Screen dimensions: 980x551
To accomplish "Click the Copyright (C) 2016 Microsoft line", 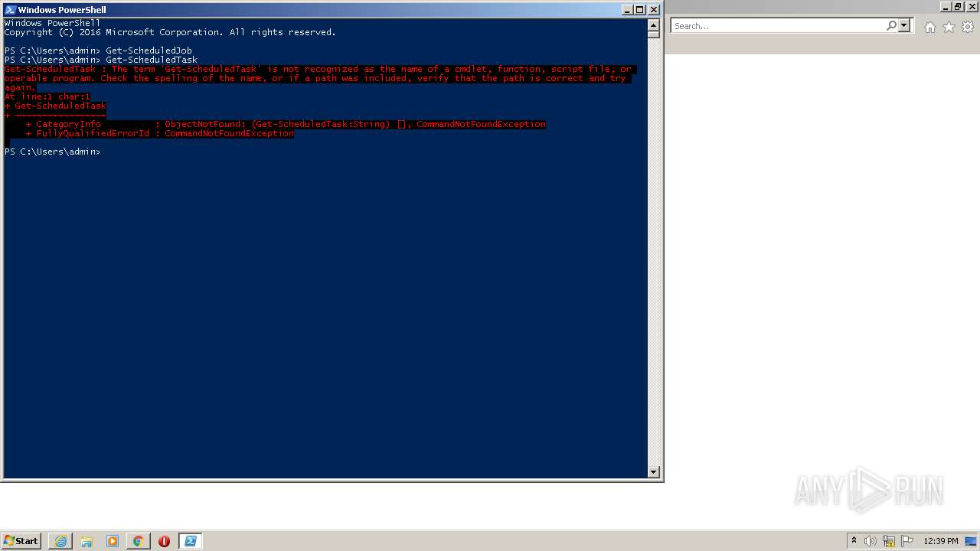I will coord(170,32).
